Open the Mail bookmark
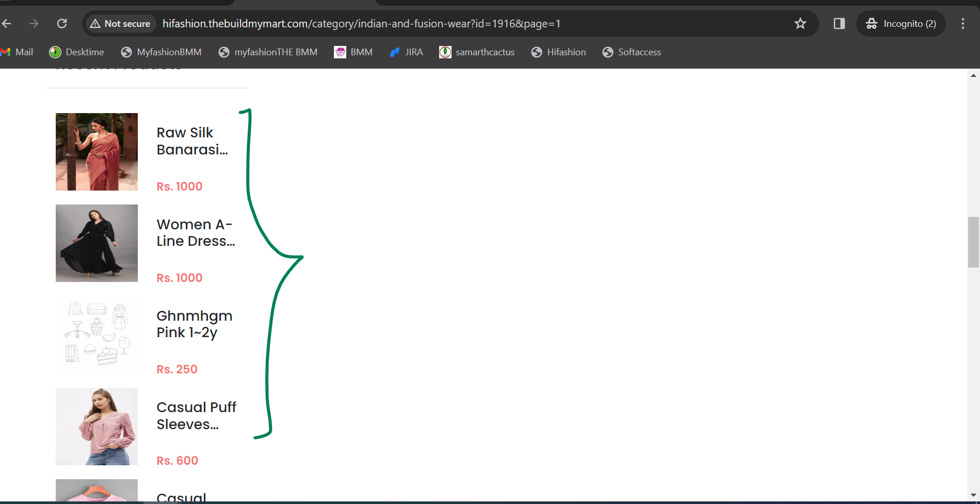The image size is (980, 504). pyautogui.click(x=17, y=52)
